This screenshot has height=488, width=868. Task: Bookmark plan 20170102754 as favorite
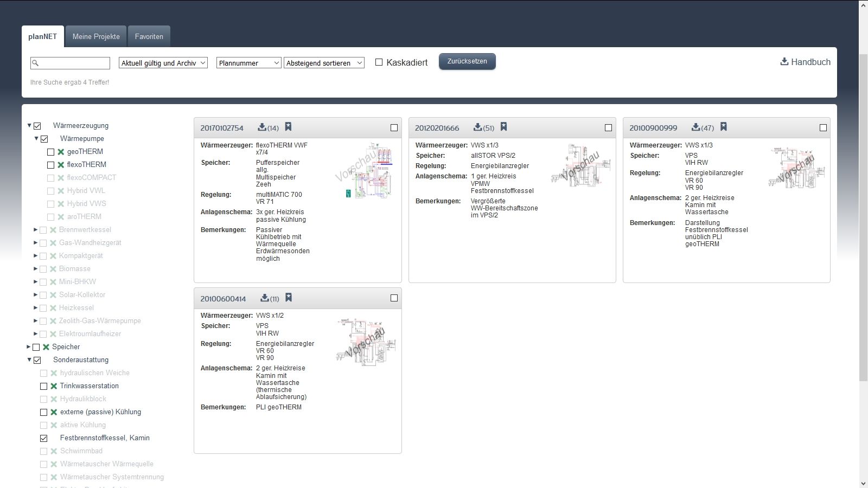288,127
